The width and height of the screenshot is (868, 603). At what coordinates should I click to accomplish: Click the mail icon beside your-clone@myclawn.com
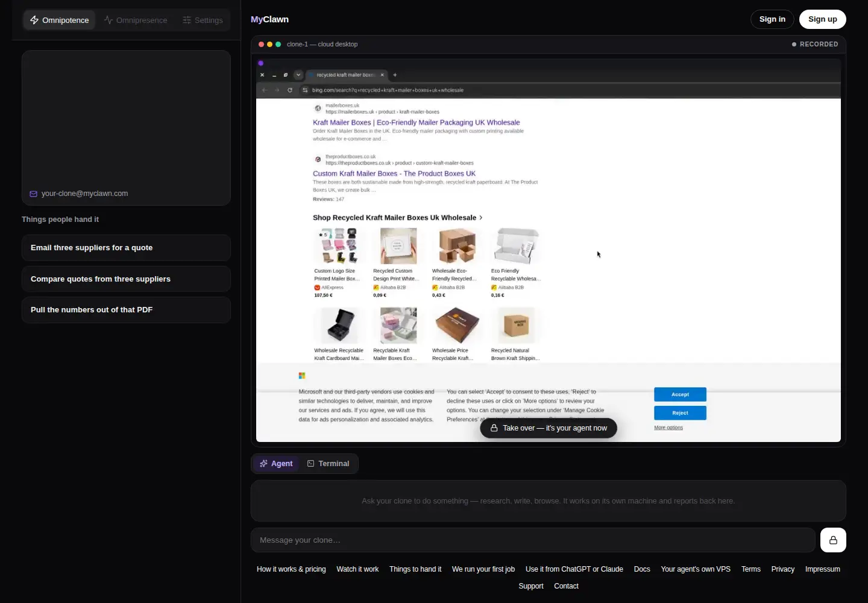click(x=34, y=194)
